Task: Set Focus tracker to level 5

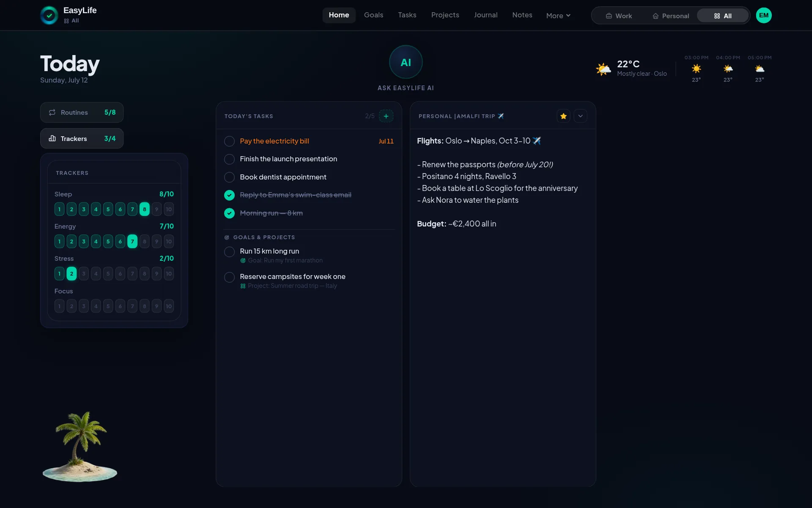Action: [108, 306]
